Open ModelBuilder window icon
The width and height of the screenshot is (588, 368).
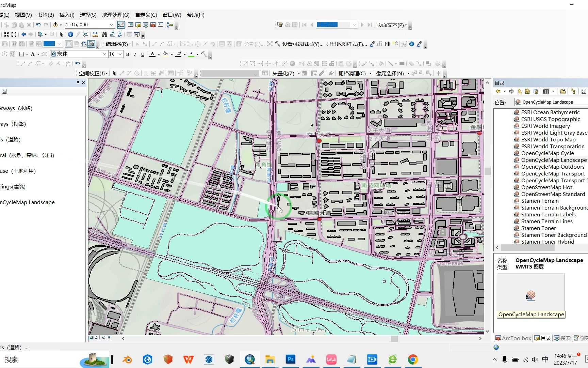pyautogui.click(x=170, y=25)
